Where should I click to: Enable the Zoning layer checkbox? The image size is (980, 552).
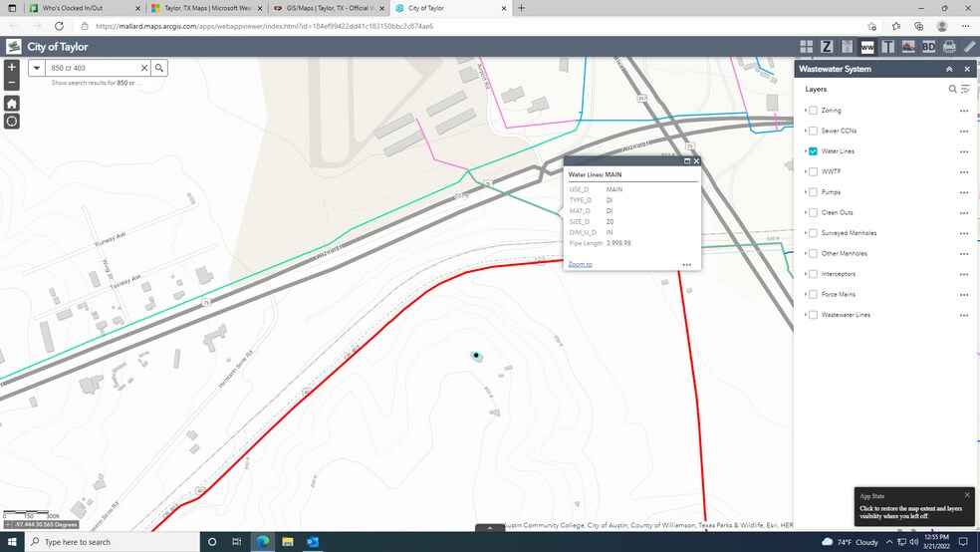click(x=814, y=111)
